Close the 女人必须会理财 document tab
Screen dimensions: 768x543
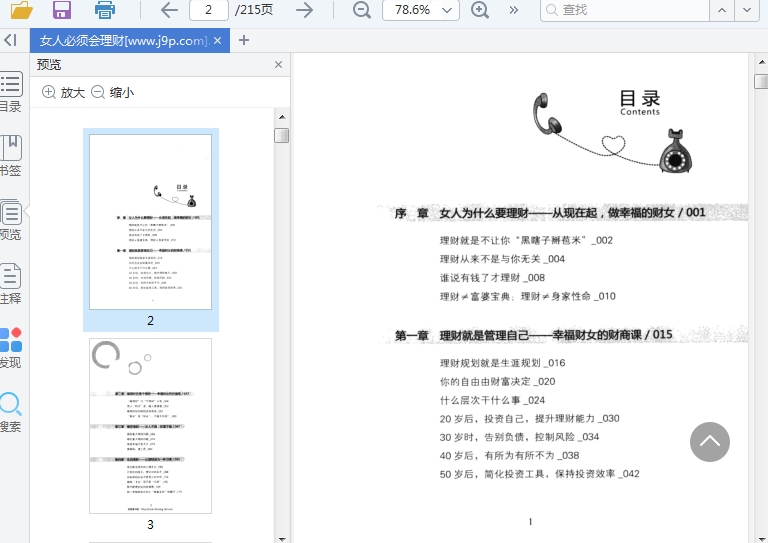217,41
